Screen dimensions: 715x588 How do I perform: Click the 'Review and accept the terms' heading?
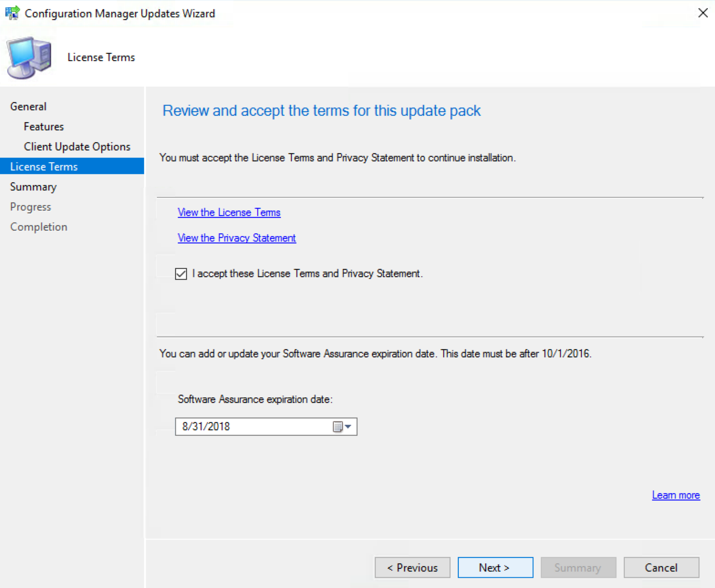(x=321, y=111)
